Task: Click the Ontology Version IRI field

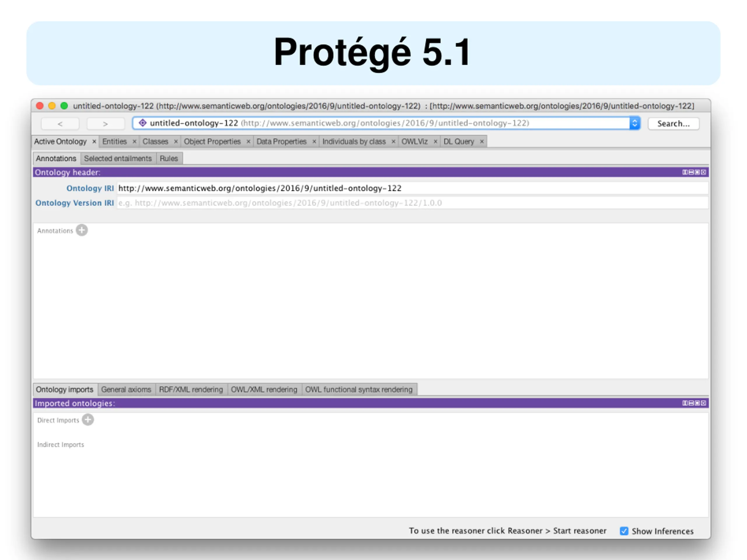Action: point(412,203)
